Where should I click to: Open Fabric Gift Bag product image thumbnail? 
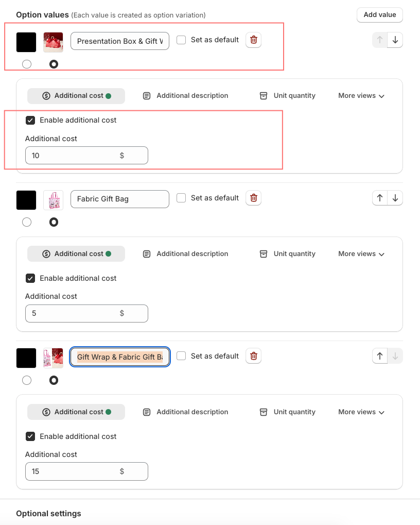tap(54, 200)
